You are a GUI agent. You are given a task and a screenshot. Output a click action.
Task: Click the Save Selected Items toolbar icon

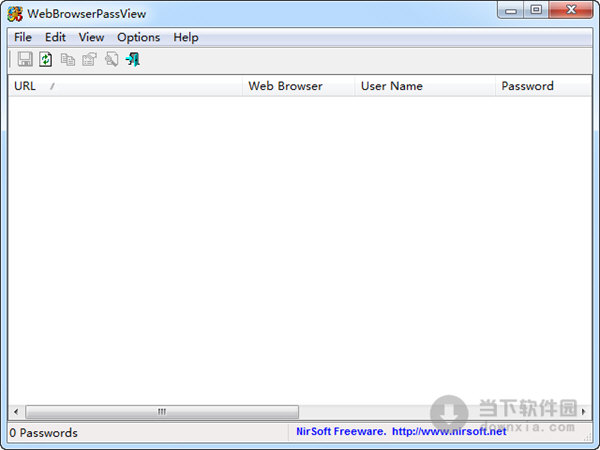click(x=25, y=59)
